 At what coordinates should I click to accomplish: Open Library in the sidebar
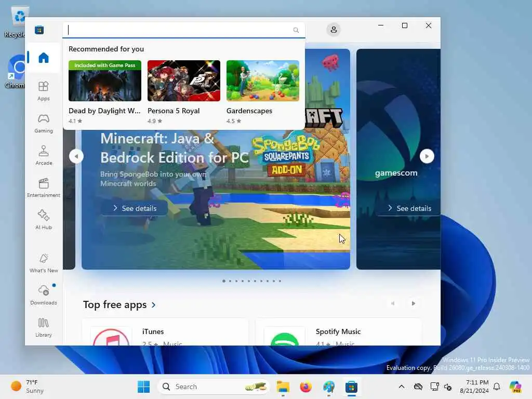click(x=44, y=327)
